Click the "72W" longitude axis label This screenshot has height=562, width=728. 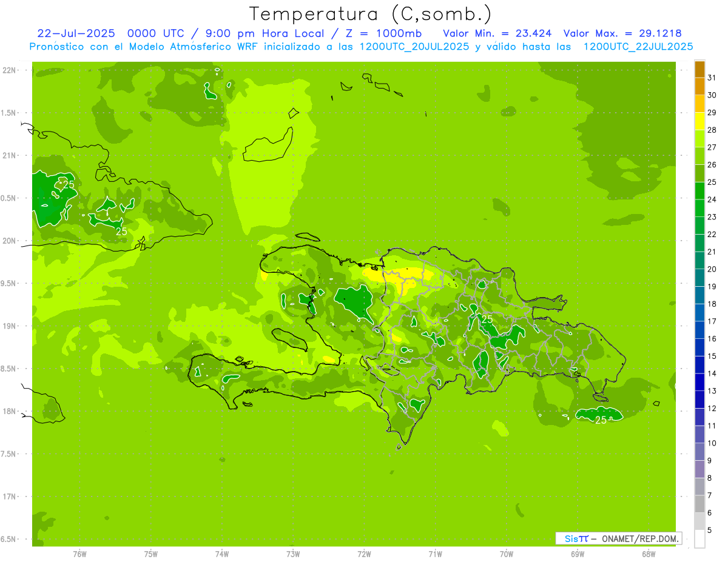[x=365, y=554]
